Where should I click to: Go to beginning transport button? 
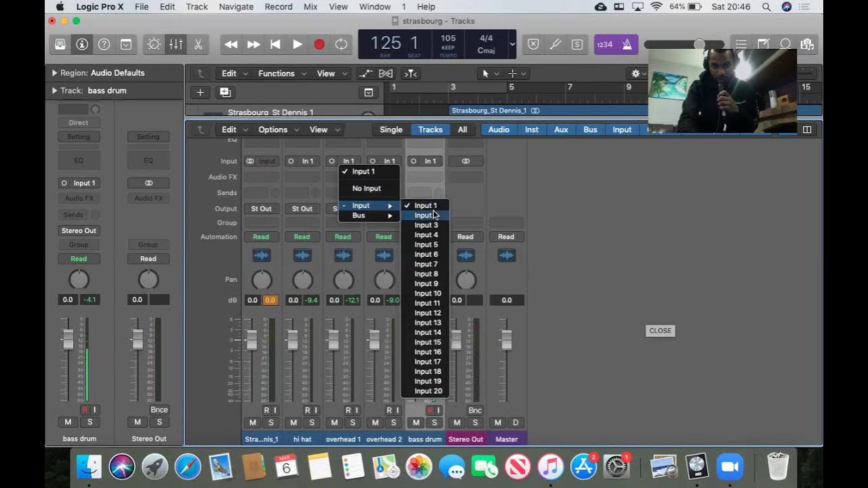point(275,45)
